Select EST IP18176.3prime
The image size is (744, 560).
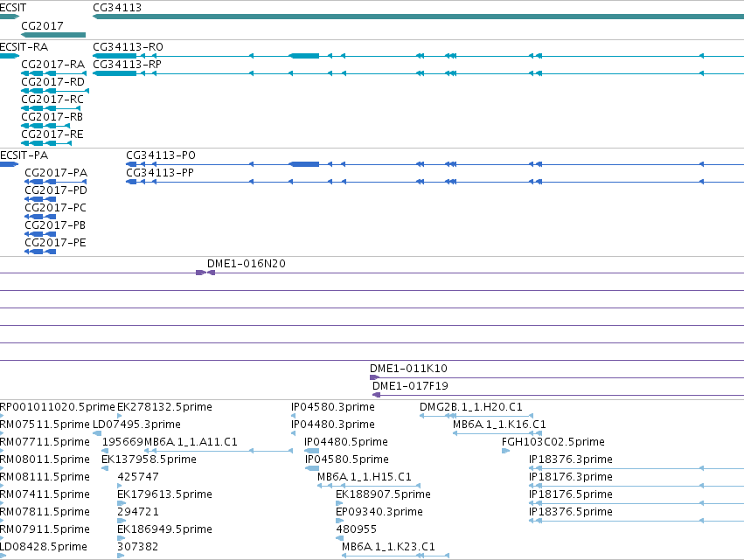pos(571,477)
